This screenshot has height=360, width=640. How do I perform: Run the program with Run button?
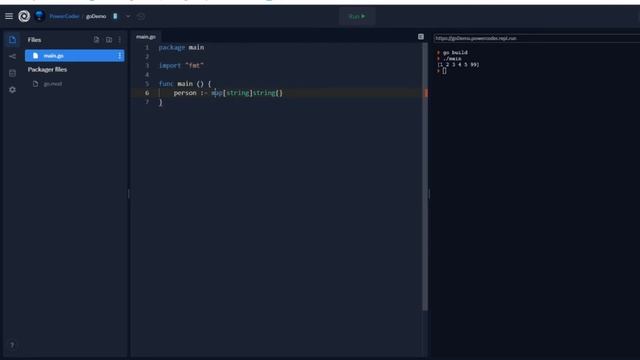click(357, 16)
